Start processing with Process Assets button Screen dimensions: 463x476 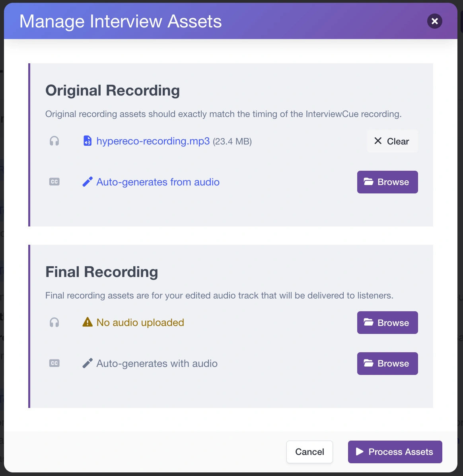pos(395,452)
